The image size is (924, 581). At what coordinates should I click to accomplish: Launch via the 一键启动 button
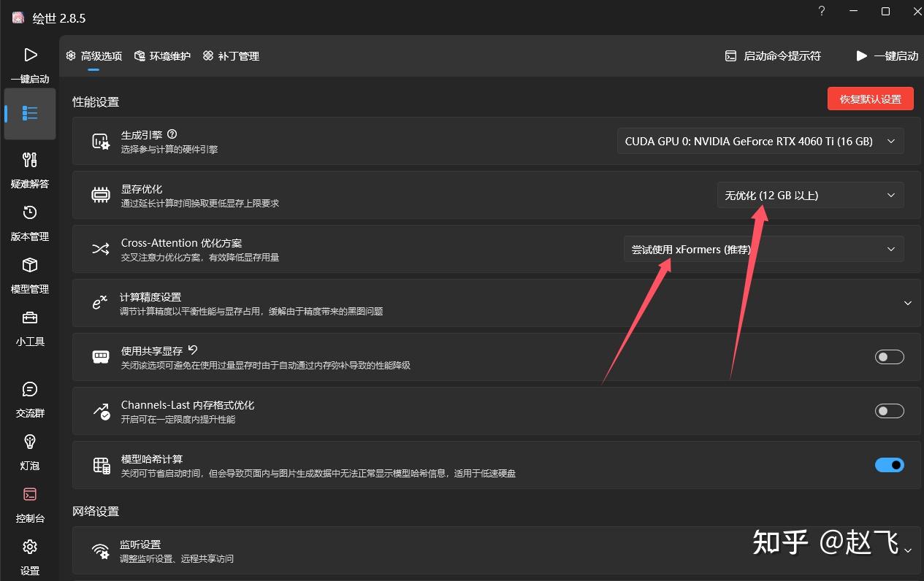click(886, 55)
